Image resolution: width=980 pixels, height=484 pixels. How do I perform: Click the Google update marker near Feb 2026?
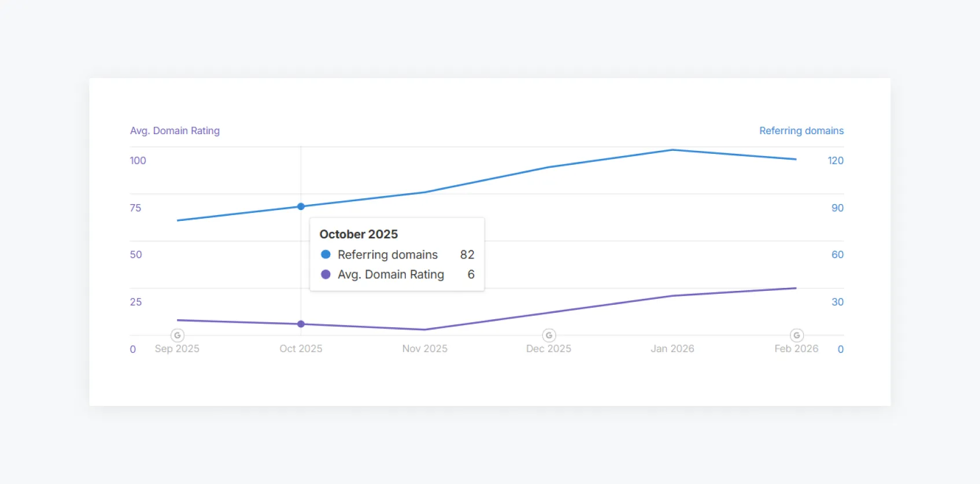coord(797,335)
